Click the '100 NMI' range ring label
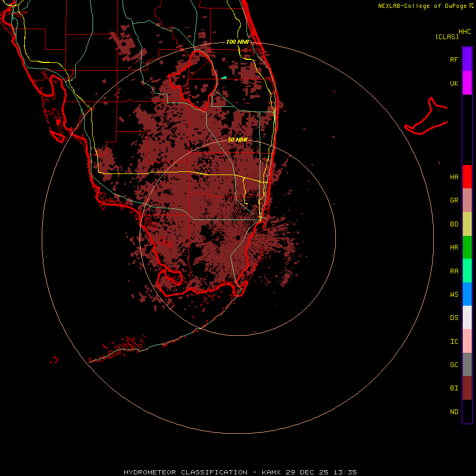Viewport: 476px width, 476px height. [237, 42]
